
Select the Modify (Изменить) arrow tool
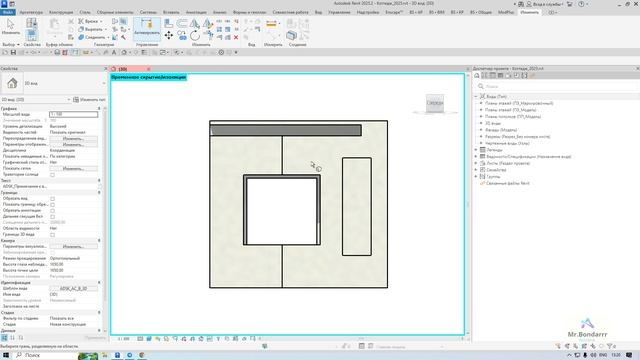click(10, 27)
